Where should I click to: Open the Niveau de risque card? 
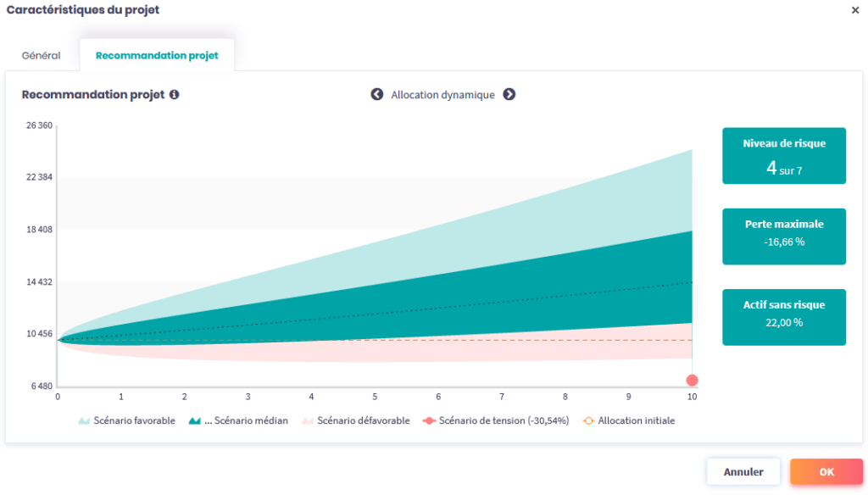tap(783, 156)
